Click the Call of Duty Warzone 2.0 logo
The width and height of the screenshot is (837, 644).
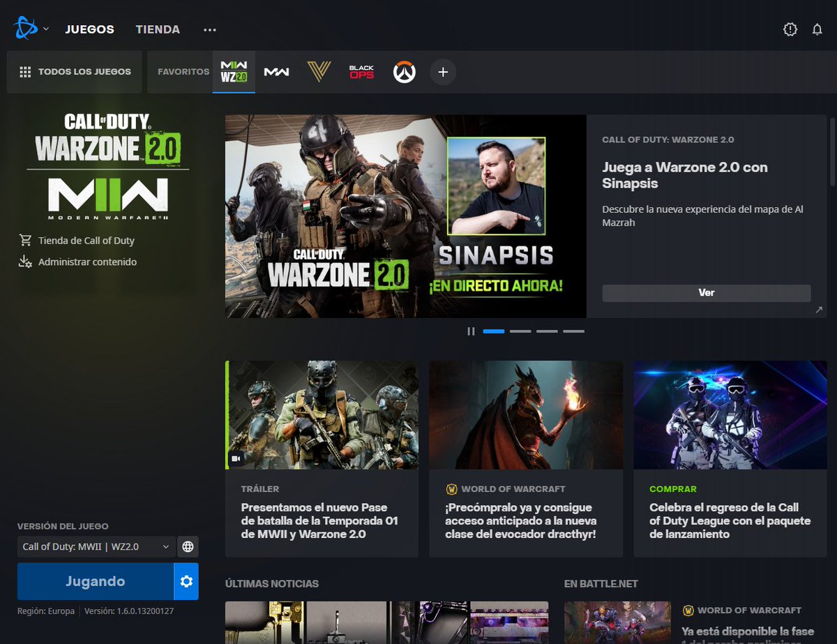(108, 139)
